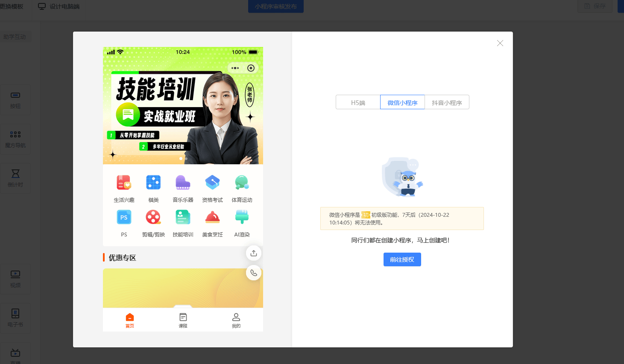Open the AI渲染 category icon

(242, 217)
